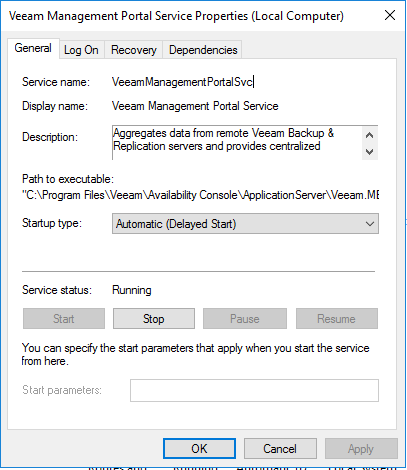Screen dimensions: 407x470
Task: Click the VeeamManagementPortalSvc service name text
Action: coord(183,82)
